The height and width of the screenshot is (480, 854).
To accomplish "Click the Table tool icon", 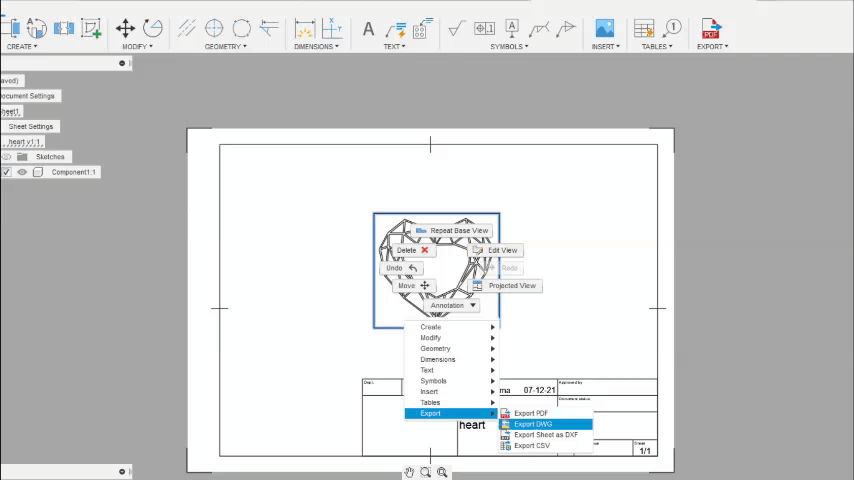I will tap(644, 28).
